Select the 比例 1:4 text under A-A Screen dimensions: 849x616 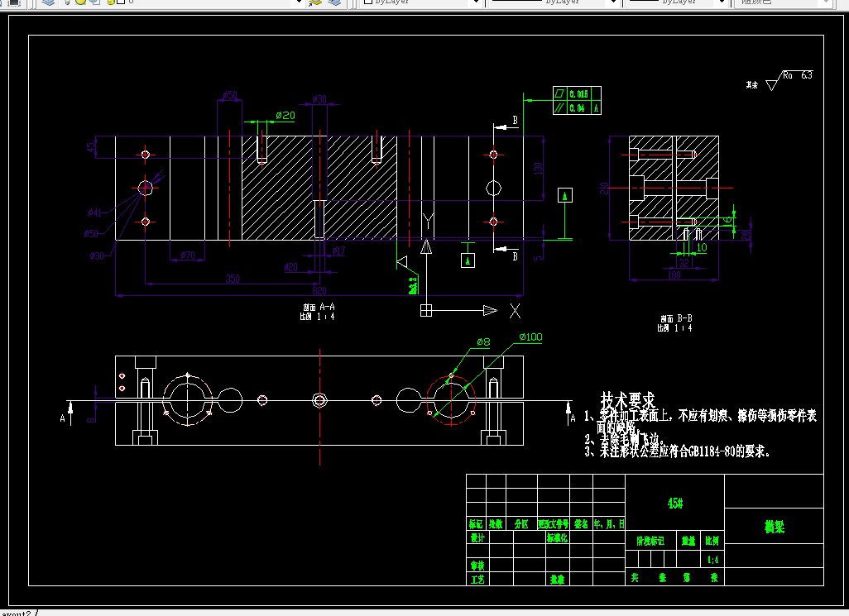tap(317, 317)
